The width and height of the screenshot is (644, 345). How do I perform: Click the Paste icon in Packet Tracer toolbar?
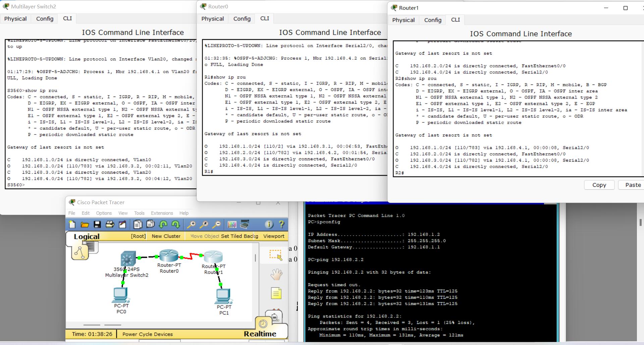(150, 224)
